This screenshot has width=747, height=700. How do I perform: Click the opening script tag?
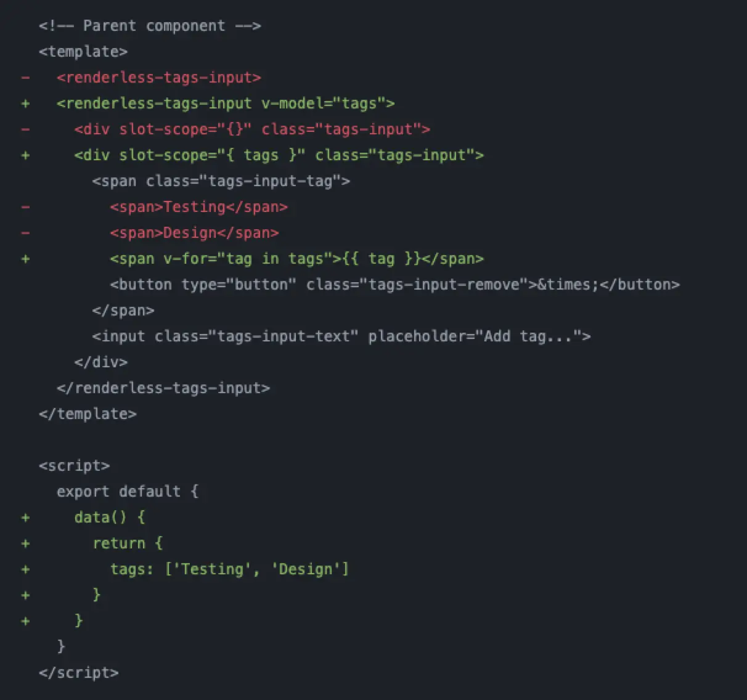(74, 466)
